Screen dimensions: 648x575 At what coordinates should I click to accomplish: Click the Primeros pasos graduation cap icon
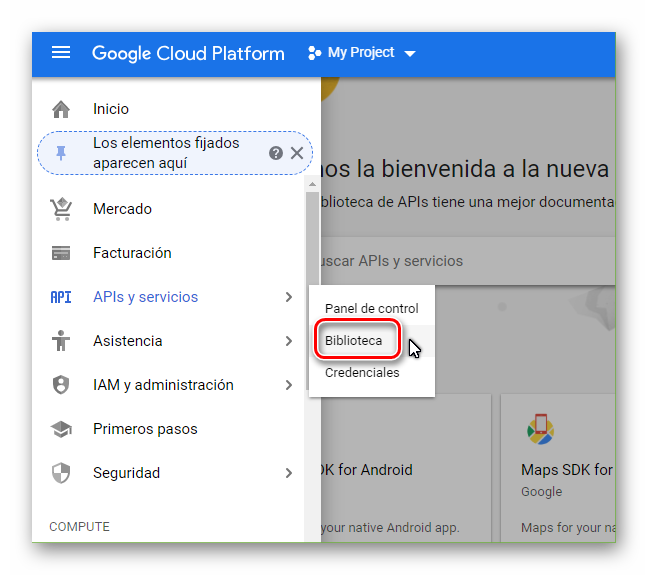coord(61,429)
